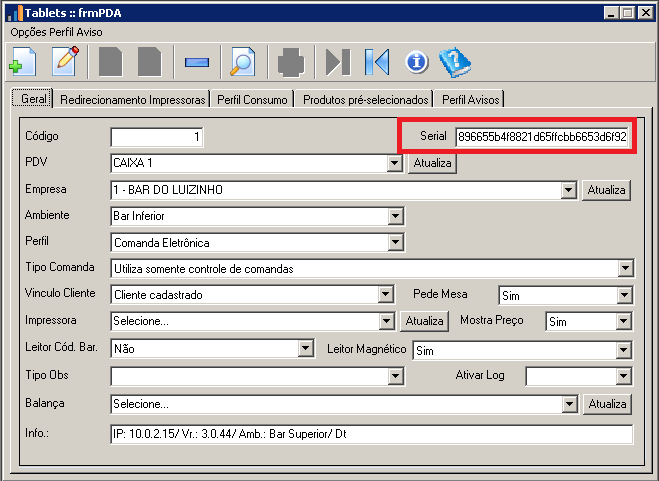Click Atualiza button next to Balança
Screen dimensions: 659x481
pyautogui.click(x=607, y=404)
